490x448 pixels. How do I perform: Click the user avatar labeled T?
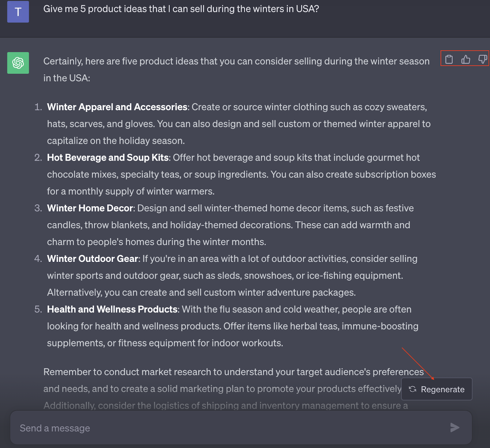tap(18, 12)
